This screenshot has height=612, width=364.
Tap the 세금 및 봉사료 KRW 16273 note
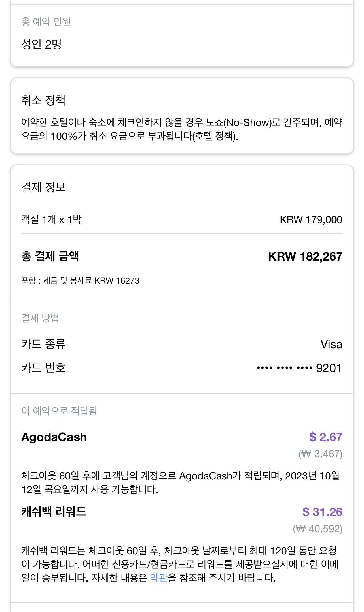click(80, 281)
